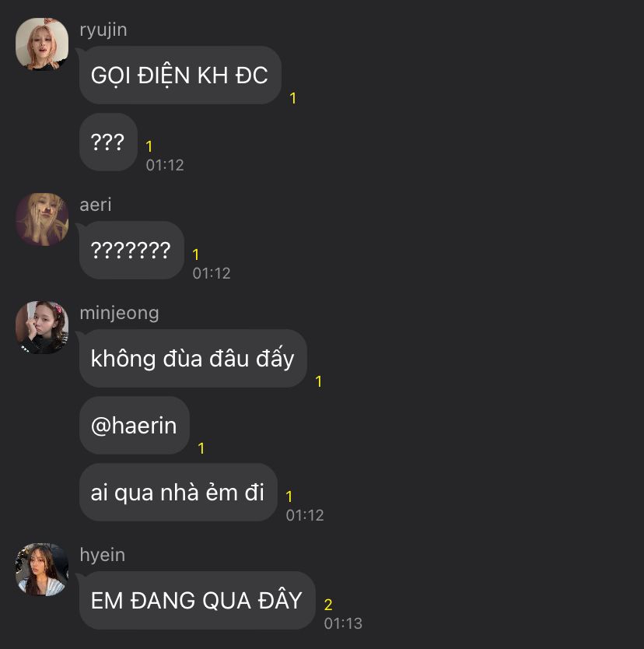This screenshot has height=649, width=644.
Task: Click the minjeong sender name
Action: pos(119,314)
